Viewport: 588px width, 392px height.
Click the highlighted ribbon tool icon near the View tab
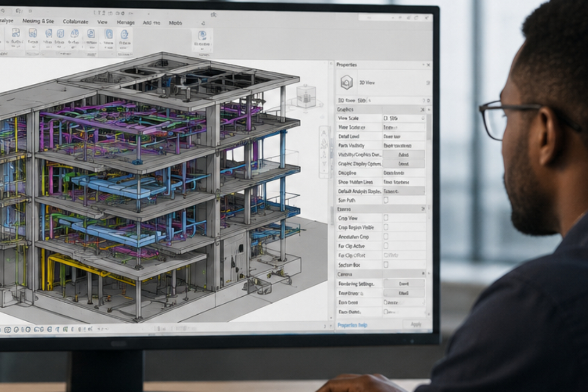point(108,34)
